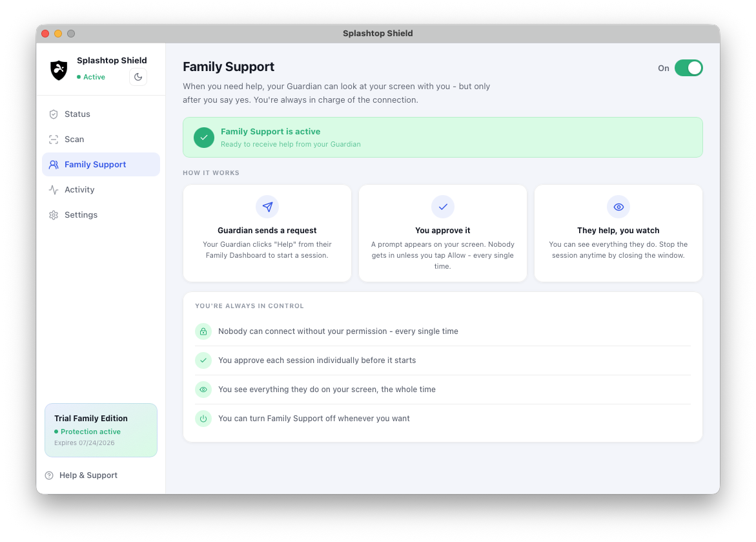Click the Splashtop Shield window title bar text

pyautogui.click(x=378, y=34)
